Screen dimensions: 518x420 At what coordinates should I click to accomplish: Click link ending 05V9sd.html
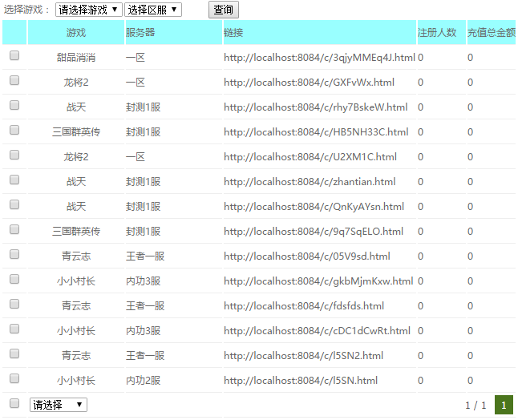[307, 256]
